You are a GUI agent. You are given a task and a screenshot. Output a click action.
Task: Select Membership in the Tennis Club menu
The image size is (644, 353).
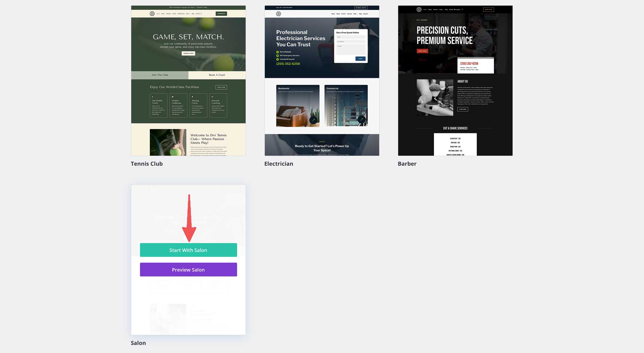pyautogui.click(x=181, y=14)
